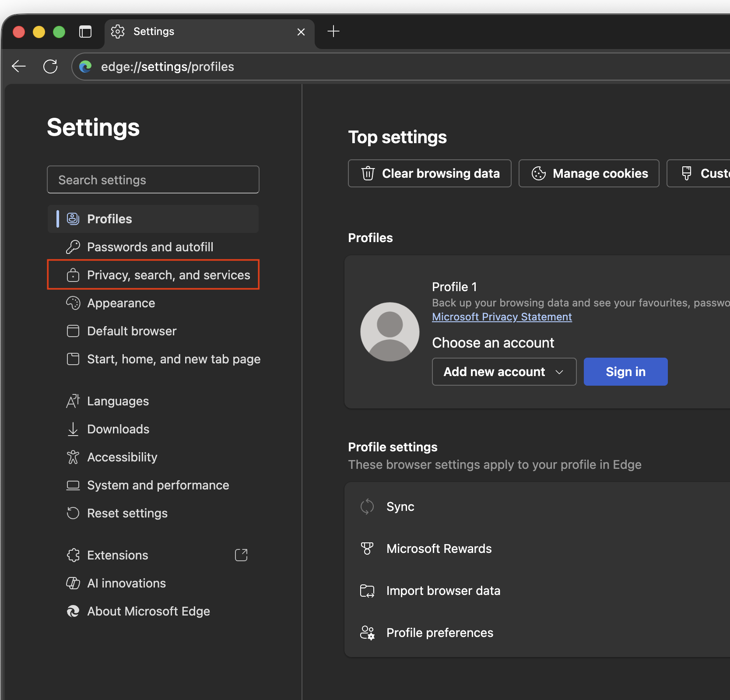The width and height of the screenshot is (730, 700).
Task: Open System and performance settings
Action: (x=153, y=485)
